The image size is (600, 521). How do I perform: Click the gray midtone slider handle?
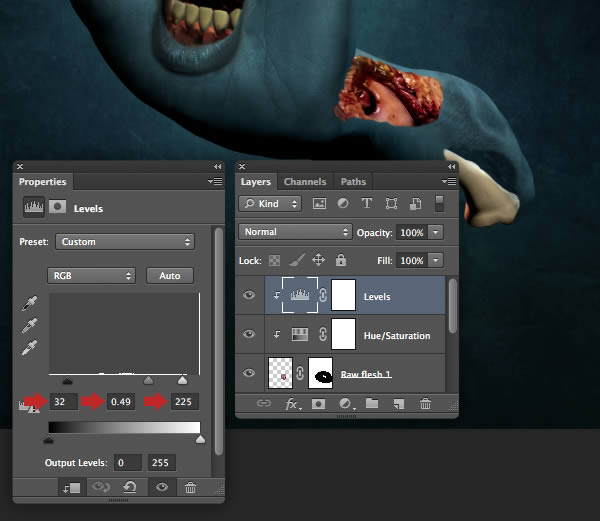click(x=148, y=380)
